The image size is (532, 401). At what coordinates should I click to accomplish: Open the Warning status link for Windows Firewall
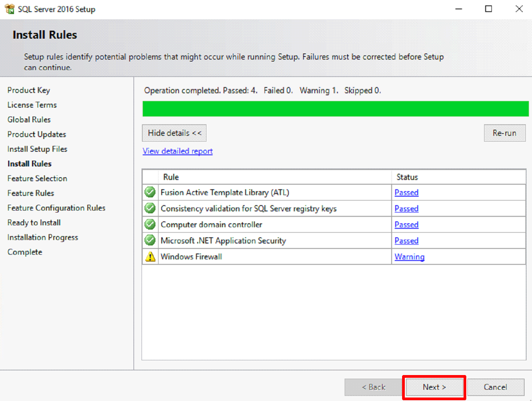[409, 257]
